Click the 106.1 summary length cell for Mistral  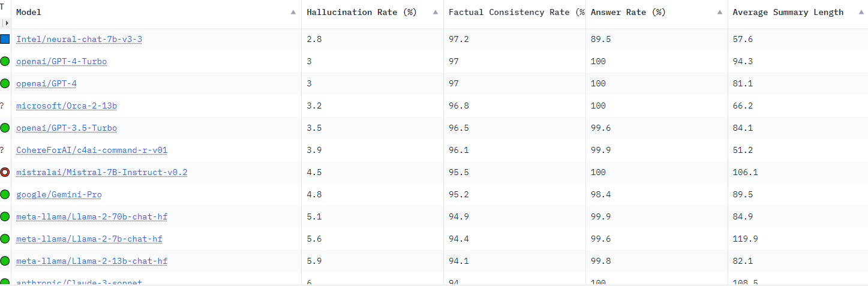tap(745, 172)
